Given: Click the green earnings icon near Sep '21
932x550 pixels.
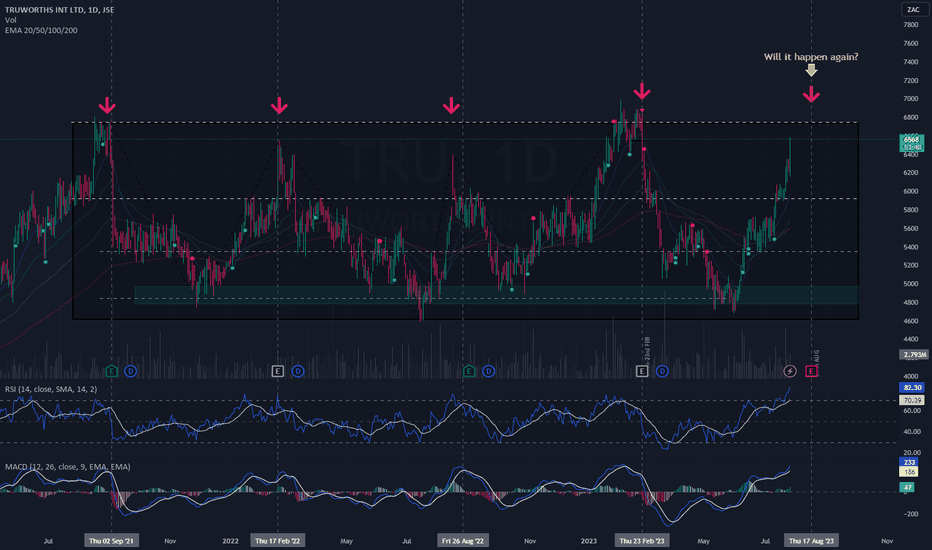Looking at the screenshot, I should coord(111,371).
